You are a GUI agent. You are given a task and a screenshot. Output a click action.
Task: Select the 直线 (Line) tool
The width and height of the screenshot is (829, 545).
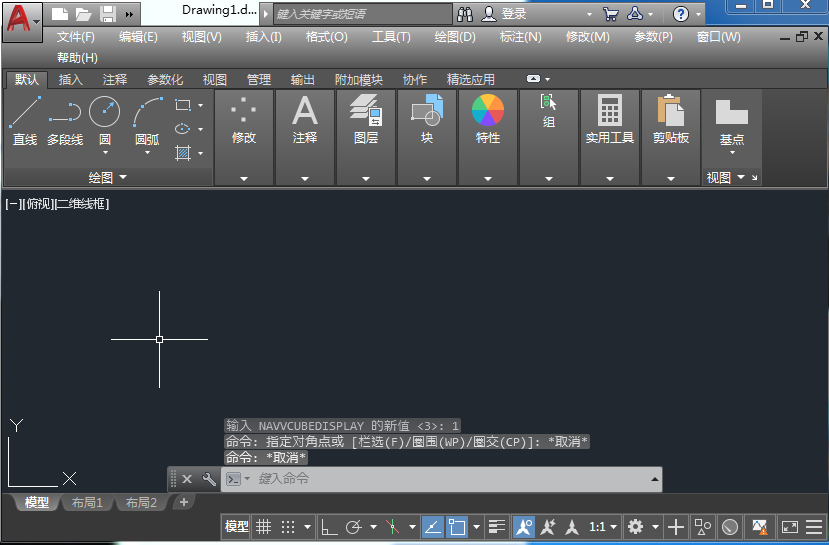(x=25, y=121)
